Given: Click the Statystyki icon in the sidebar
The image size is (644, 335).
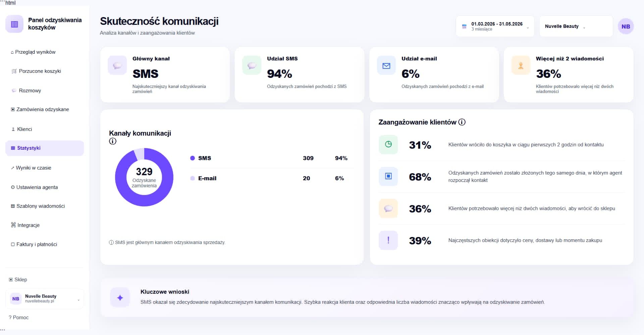Looking at the screenshot, I should [13, 148].
